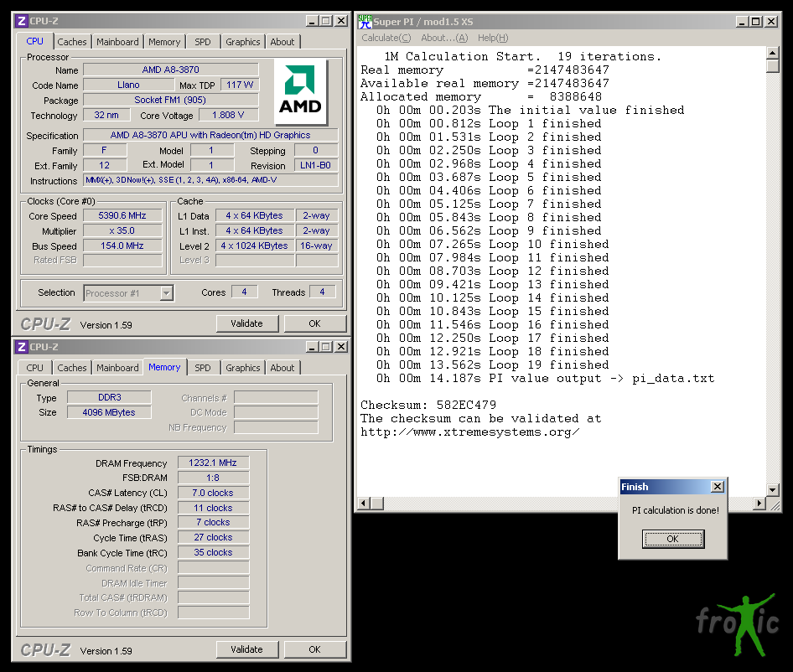This screenshot has width=793, height=672.
Task: Open the Calculate(C) menu in Super PI
Action: coord(386,38)
